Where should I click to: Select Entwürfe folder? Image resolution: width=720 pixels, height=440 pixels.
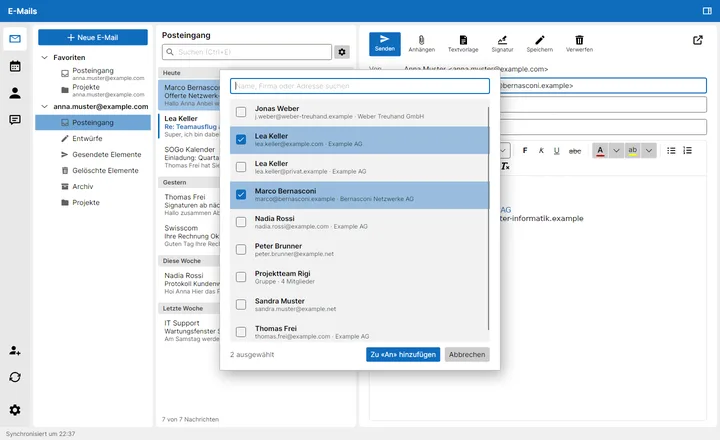(x=93, y=138)
